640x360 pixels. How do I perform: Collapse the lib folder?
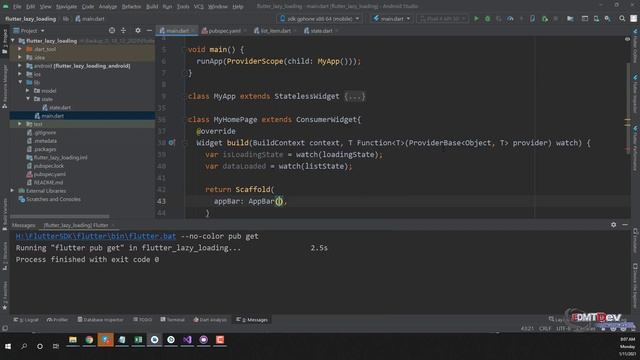coord(20,82)
